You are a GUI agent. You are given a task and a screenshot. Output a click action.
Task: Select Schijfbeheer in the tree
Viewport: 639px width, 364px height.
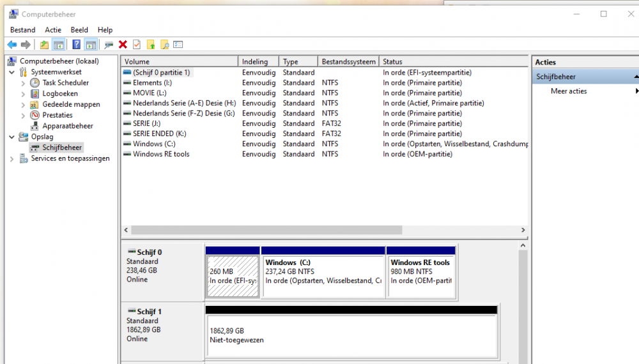[62, 148]
